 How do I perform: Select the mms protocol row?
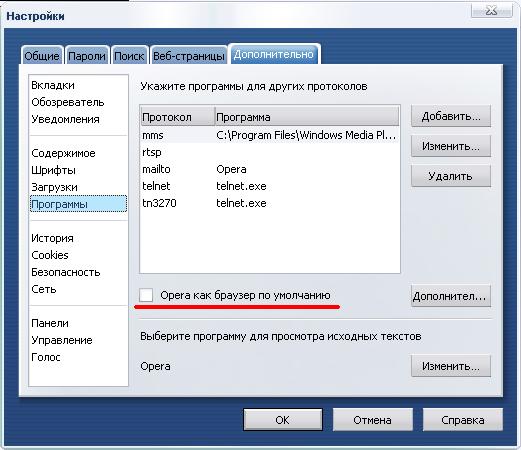pos(270,135)
